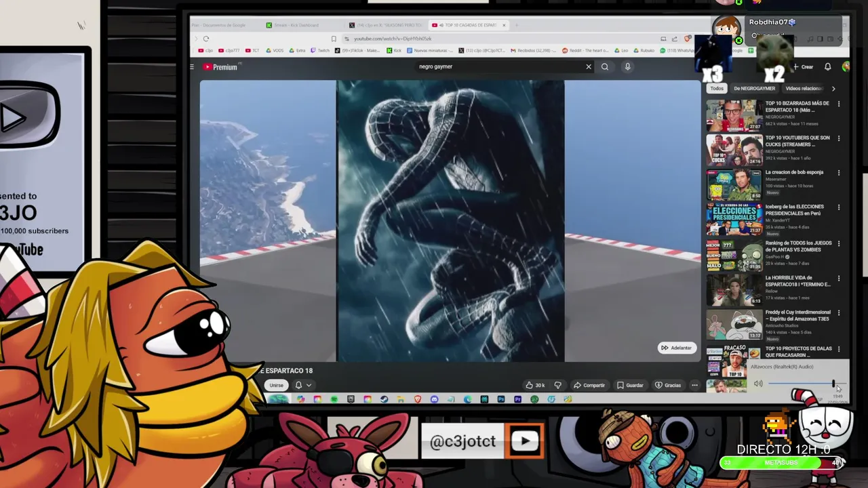The width and height of the screenshot is (868, 488).
Task: Open more actions ellipsis below video
Action: pyautogui.click(x=694, y=385)
